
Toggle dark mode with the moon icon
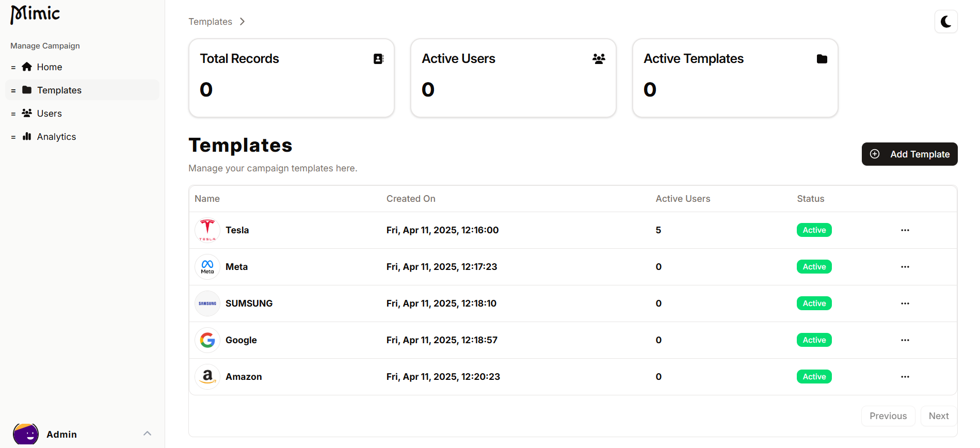click(x=946, y=22)
